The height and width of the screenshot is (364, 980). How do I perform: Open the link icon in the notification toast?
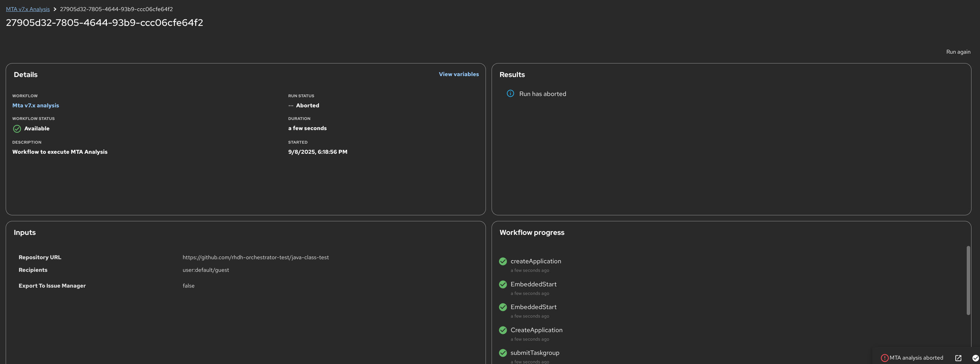click(958, 358)
